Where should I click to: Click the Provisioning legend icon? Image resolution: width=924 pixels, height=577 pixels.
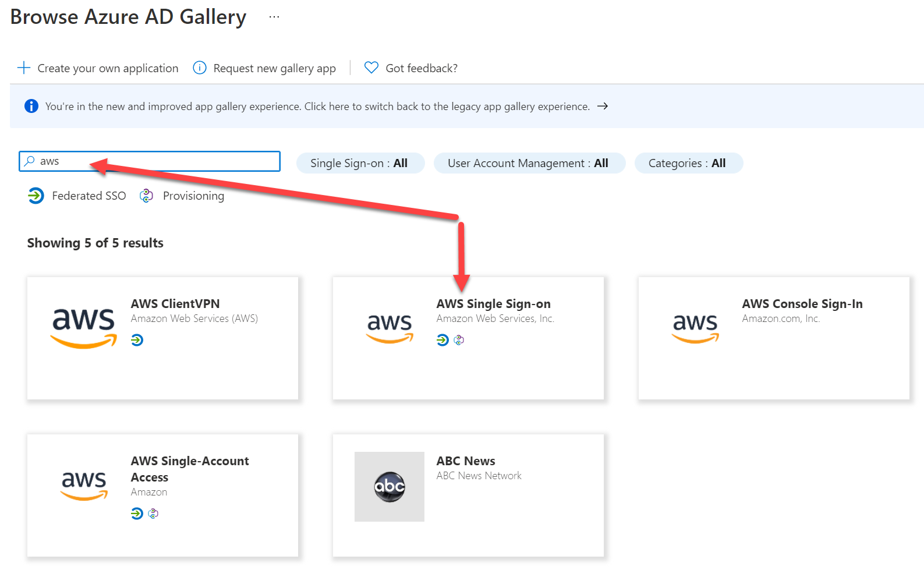[x=146, y=196]
